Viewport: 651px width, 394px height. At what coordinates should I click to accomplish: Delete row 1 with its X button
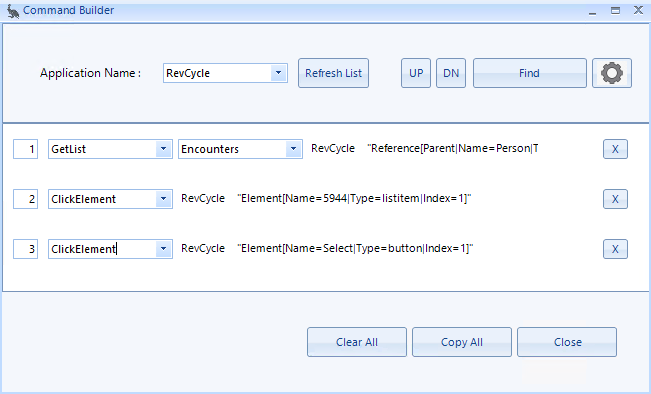615,149
